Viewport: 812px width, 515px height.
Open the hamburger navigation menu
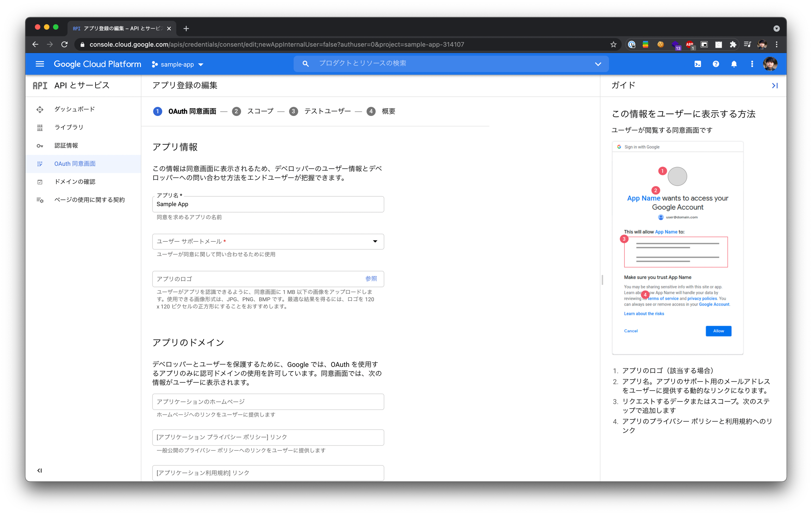point(40,64)
